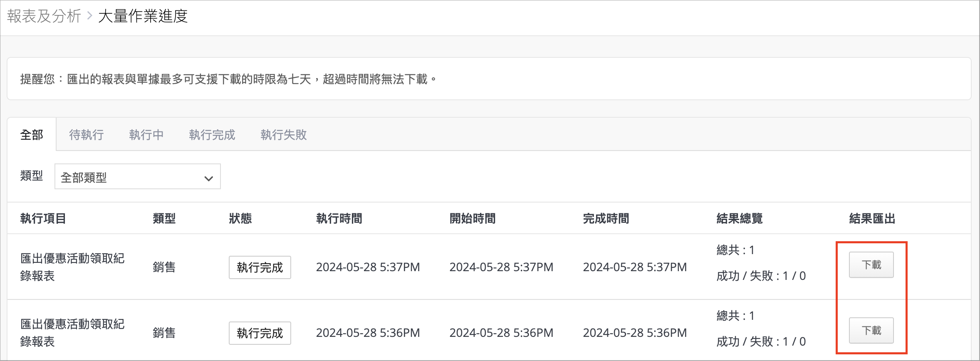Switch to the 執行中 tab
This screenshot has width=980, height=361.
click(146, 135)
